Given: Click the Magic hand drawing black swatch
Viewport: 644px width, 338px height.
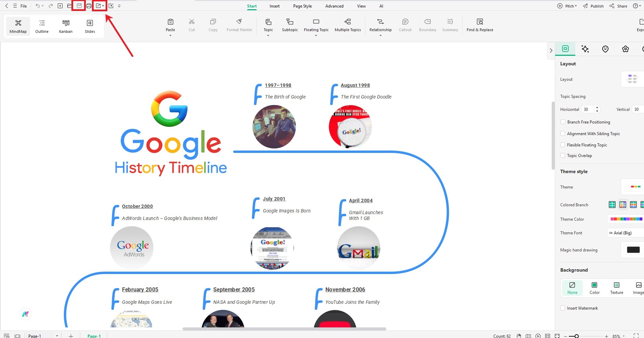Looking at the screenshot, I should 633,250.
